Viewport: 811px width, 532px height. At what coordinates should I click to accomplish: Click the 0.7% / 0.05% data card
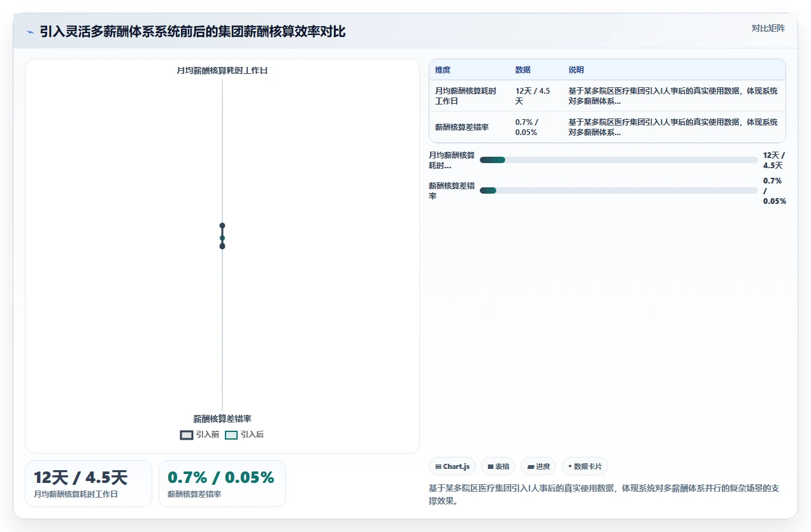222,484
